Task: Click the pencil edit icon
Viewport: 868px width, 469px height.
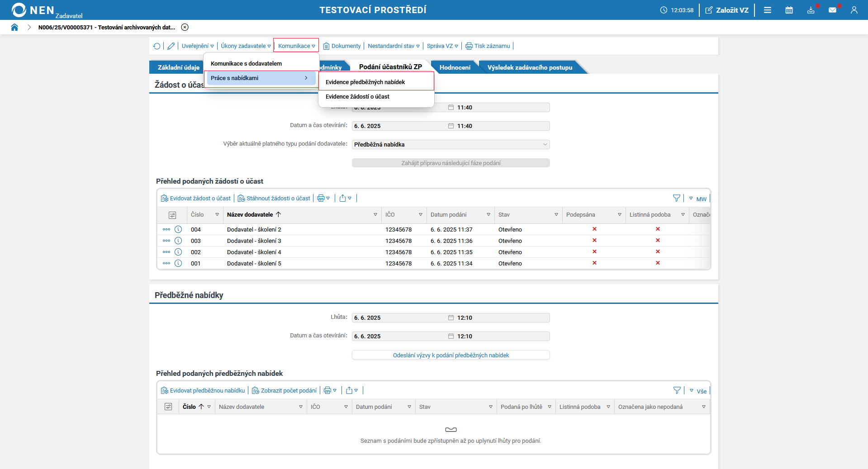Action: click(x=171, y=46)
